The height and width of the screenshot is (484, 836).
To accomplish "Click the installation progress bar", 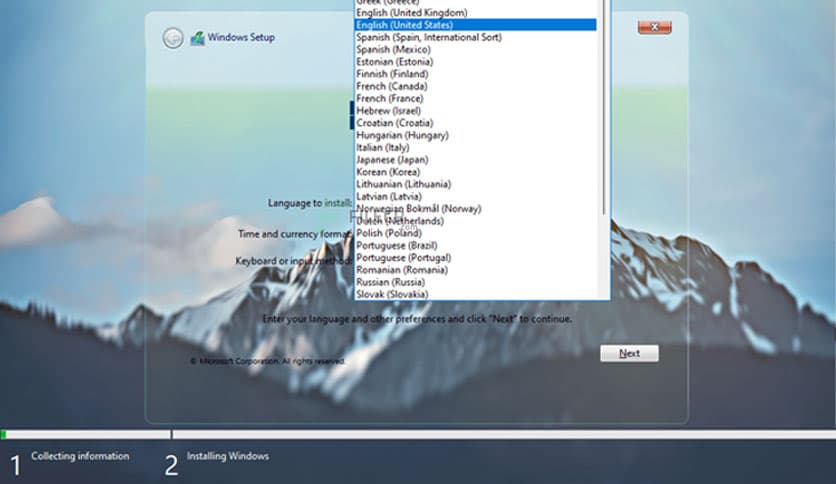I will click(418, 434).
